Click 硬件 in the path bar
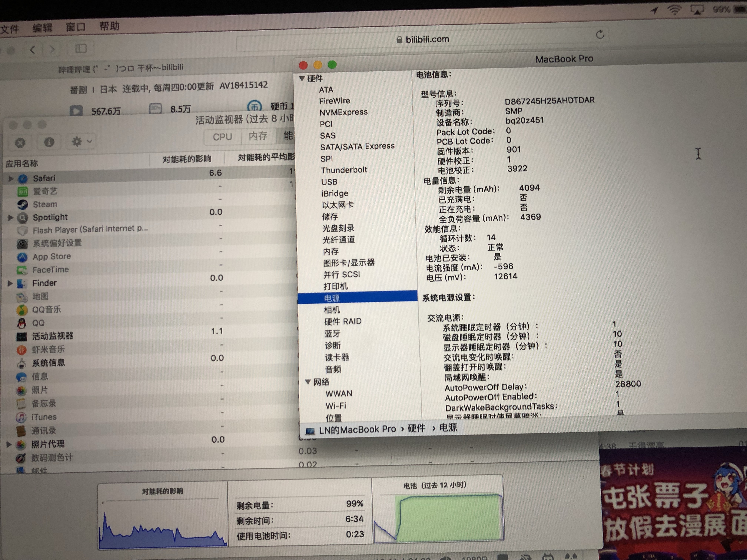 416,428
